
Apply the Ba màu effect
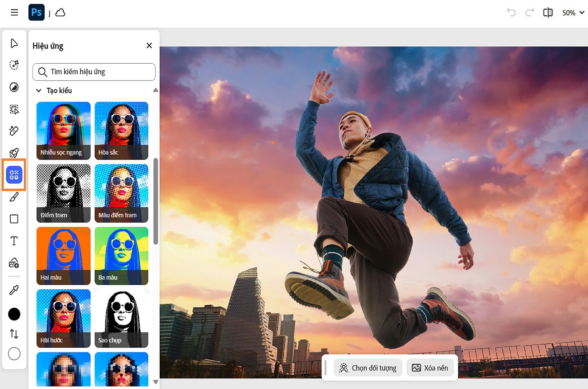121,256
